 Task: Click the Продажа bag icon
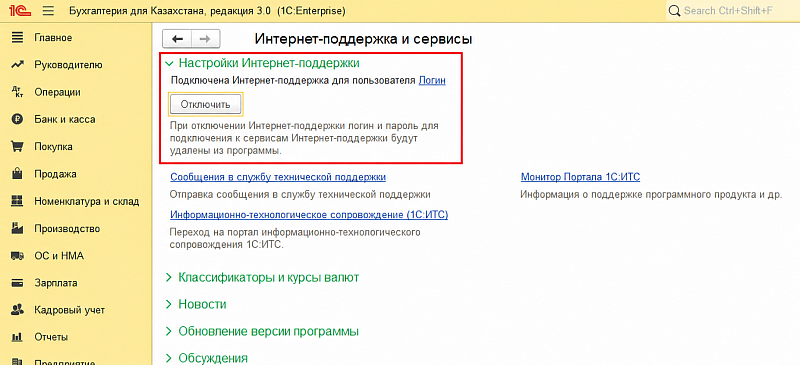click(17, 174)
